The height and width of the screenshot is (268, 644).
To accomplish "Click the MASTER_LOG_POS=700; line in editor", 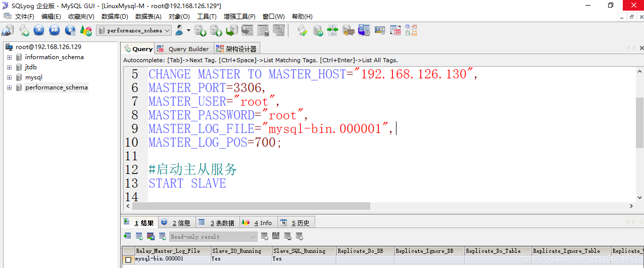I will 215,143.
